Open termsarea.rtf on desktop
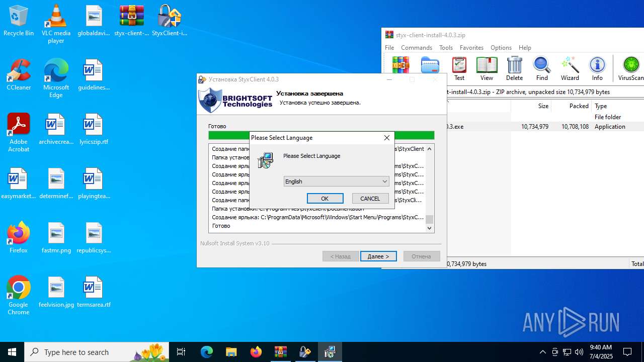This screenshot has width=644, height=362. click(94, 293)
